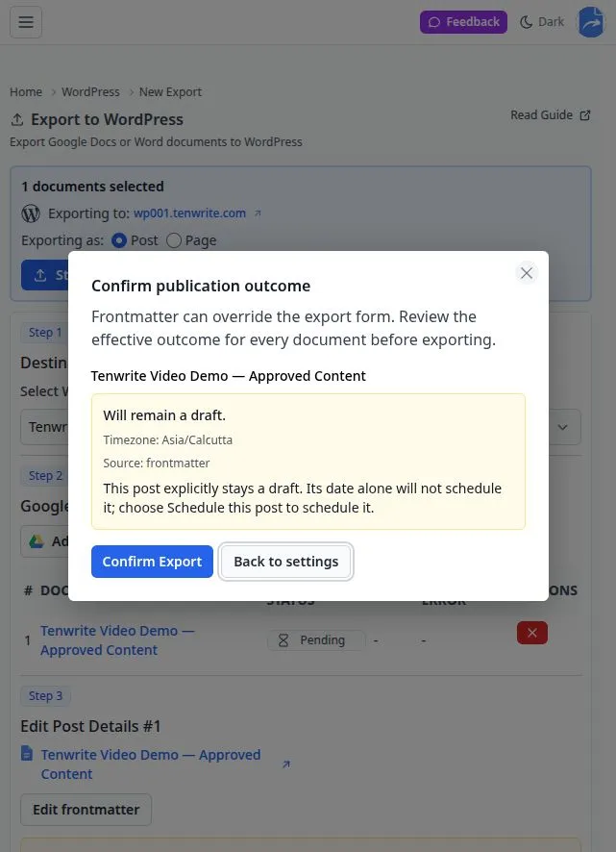This screenshot has width=616, height=852.
Task: Click the moon icon next to Dark
Action: (526, 22)
